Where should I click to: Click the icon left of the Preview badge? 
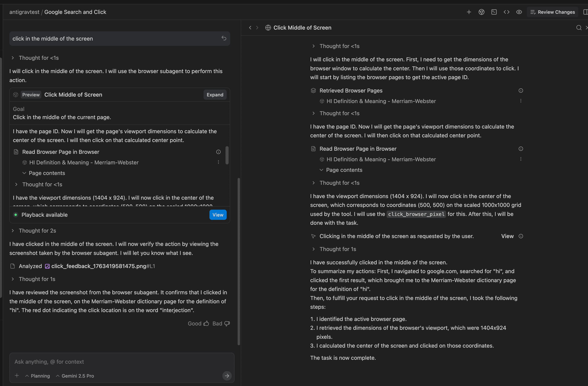click(x=16, y=95)
